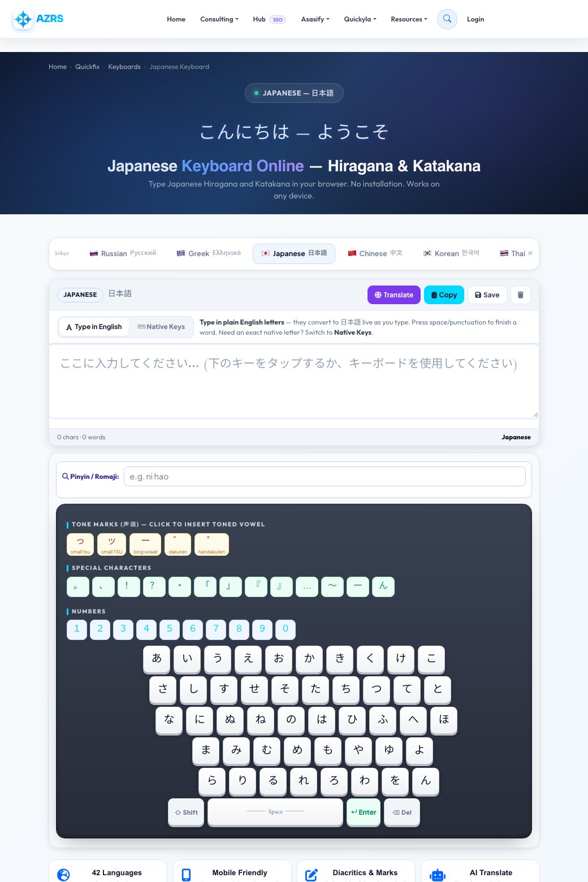Insert the ellipsis special character
The height and width of the screenshot is (882, 588).
click(306, 587)
